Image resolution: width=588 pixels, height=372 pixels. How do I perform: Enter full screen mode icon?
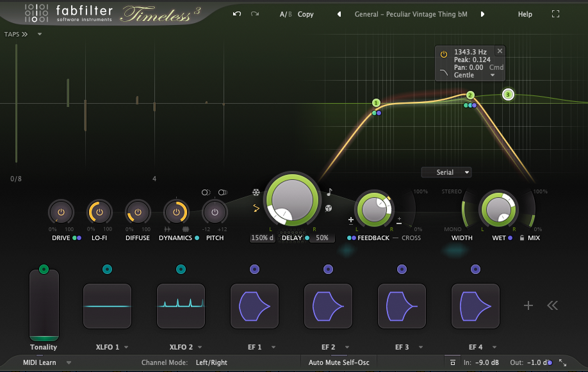tap(555, 14)
